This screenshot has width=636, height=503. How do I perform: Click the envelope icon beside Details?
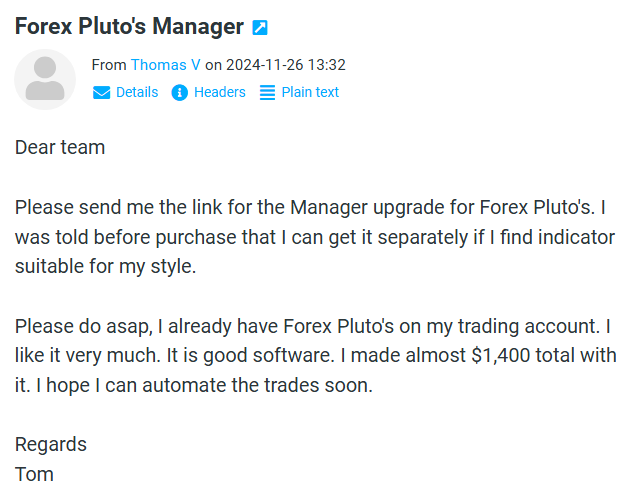click(x=101, y=92)
